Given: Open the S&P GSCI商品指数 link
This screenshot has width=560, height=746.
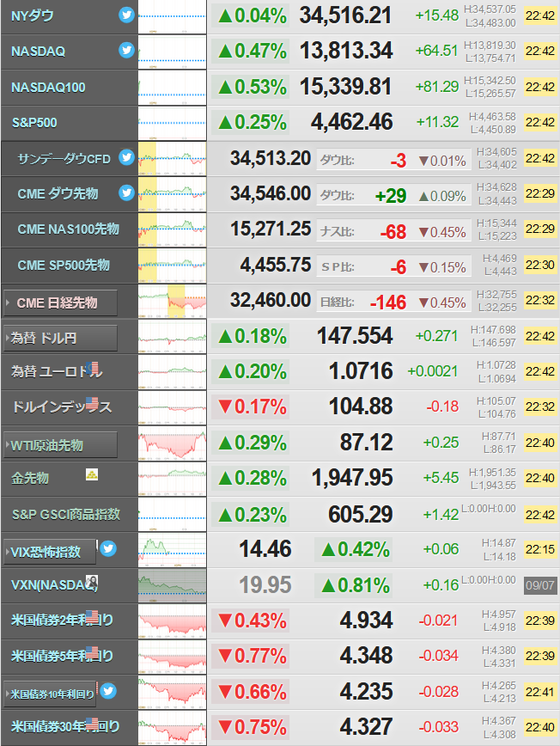Looking at the screenshot, I should (x=66, y=514).
